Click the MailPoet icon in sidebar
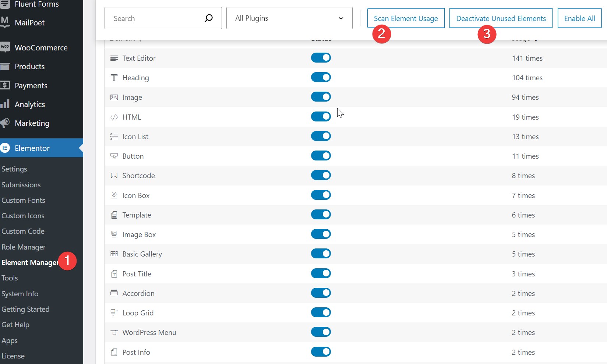The width and height of the screenshot is (607, 364). pyautogui.click(x=5, y=22)
